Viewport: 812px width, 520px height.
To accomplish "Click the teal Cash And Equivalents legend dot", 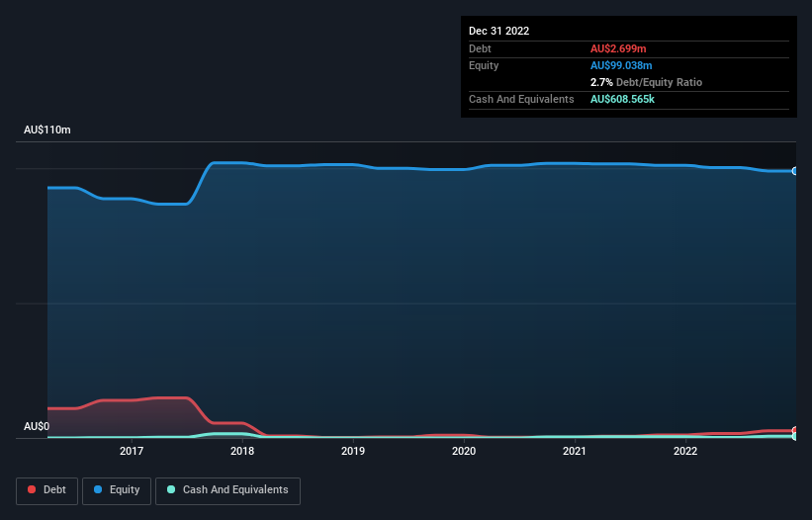I will click(171, 489).
